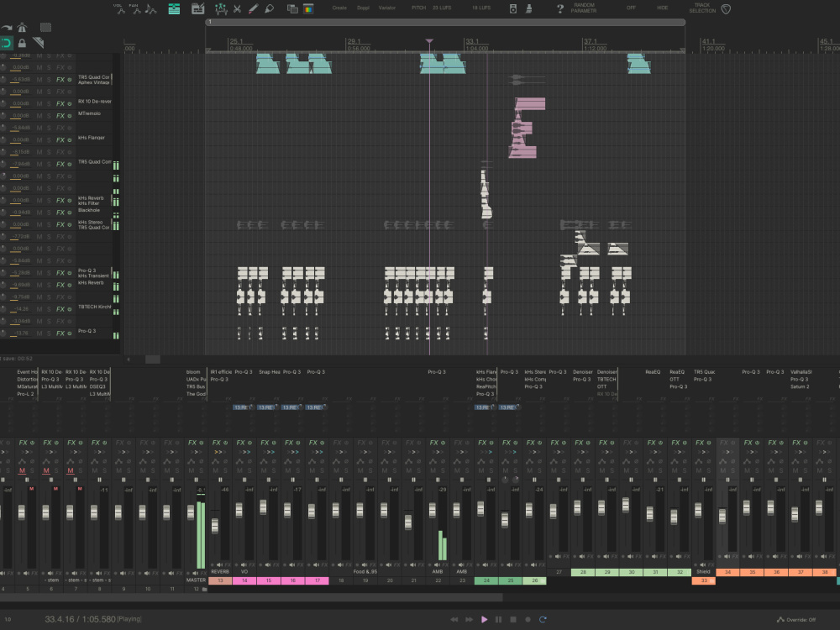Click the 18 LUFS button
Viewport: 840px width, 630px height.
pos(481,8)
